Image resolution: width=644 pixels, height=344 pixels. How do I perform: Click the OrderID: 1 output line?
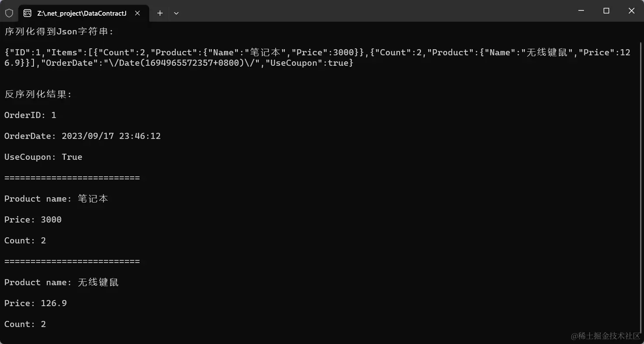pyautogui.click(x=30, y=115)
